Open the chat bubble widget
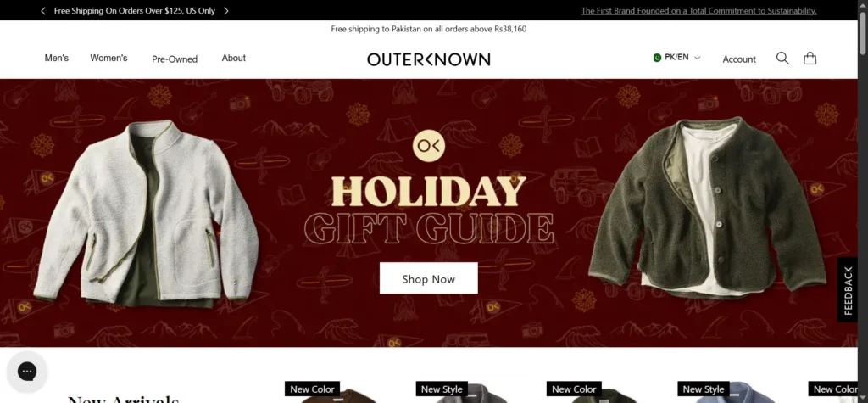Image resolution: width=868 pixels, height=403 pixels. pos(26,372)
